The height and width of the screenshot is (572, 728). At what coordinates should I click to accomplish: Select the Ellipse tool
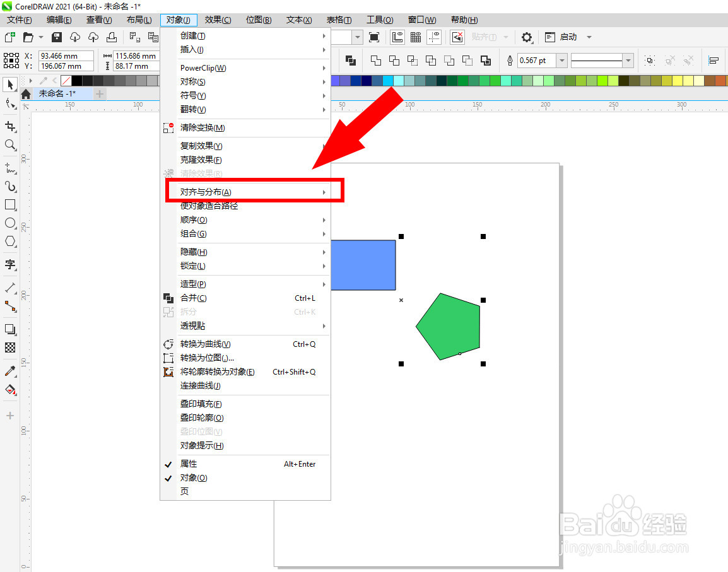point(9,223)
